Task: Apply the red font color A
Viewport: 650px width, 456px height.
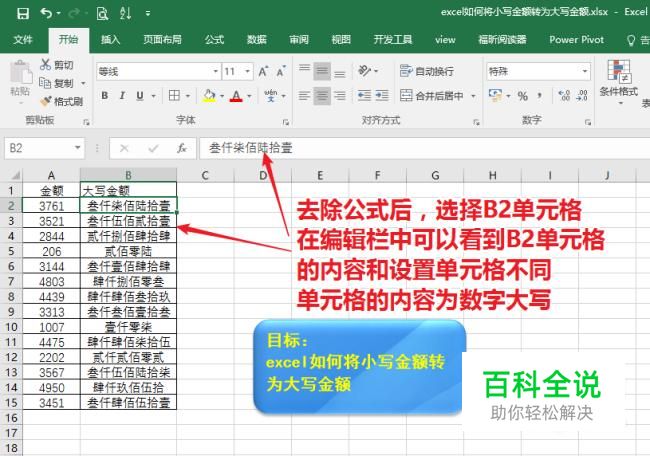Action: pyautogui.click(x=236, y=96)
